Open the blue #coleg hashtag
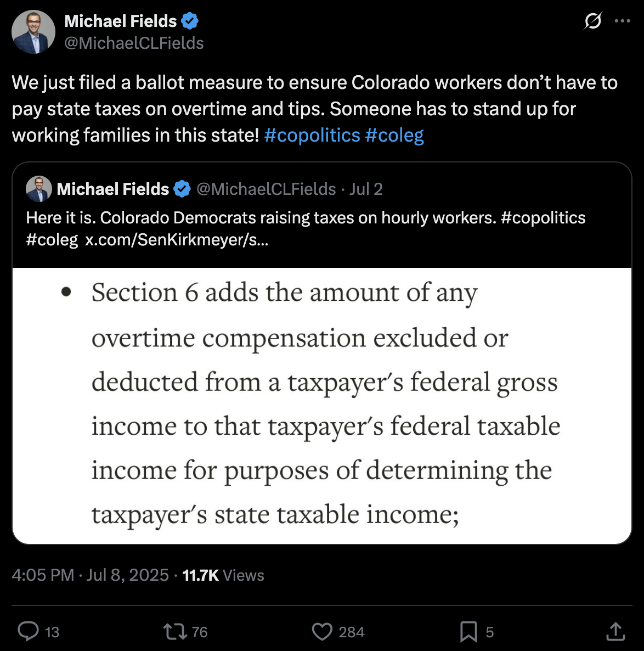The width and height of the screenshot is (644, 651). click(x=394, y=135)
